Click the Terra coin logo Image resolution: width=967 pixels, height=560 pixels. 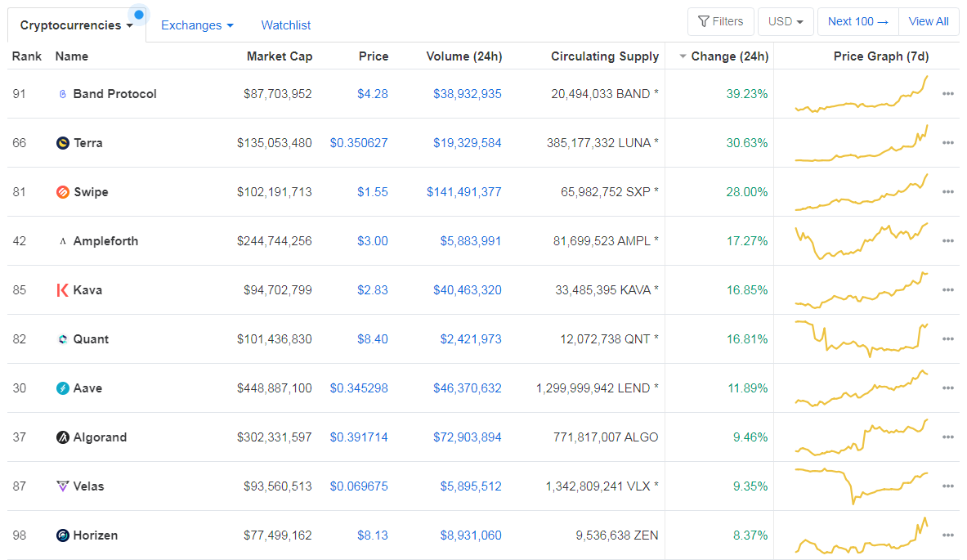pos(62,143)
